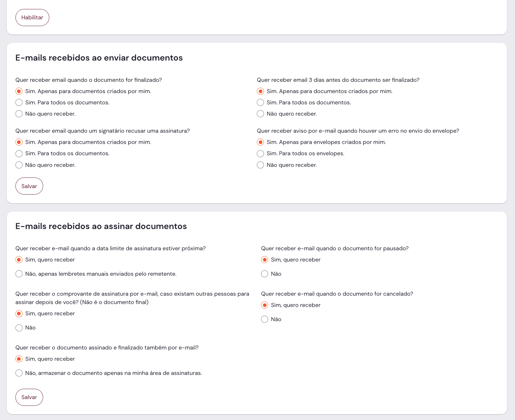Select 'Para todos os documentos' for 3-days-before email

[260, 102]
